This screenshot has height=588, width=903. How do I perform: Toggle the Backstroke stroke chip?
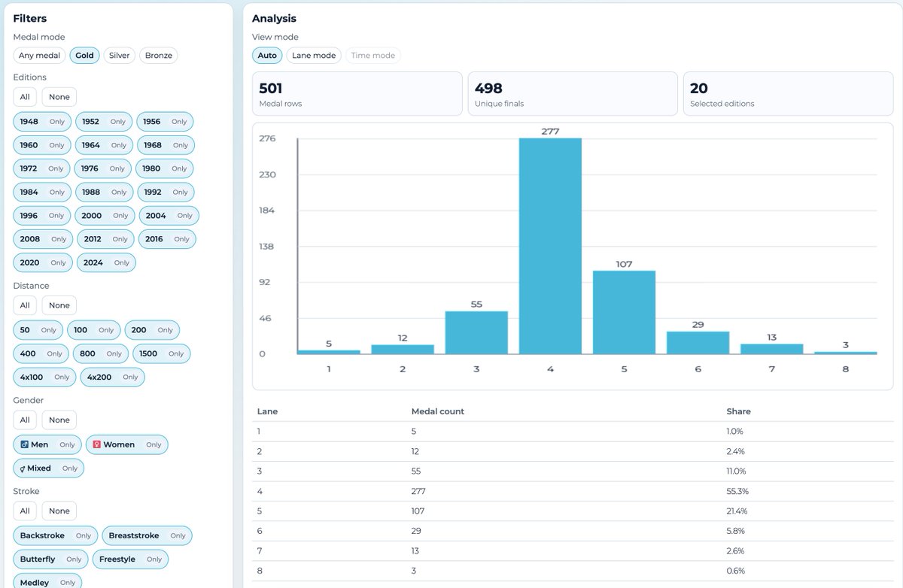tap(42, 535)
